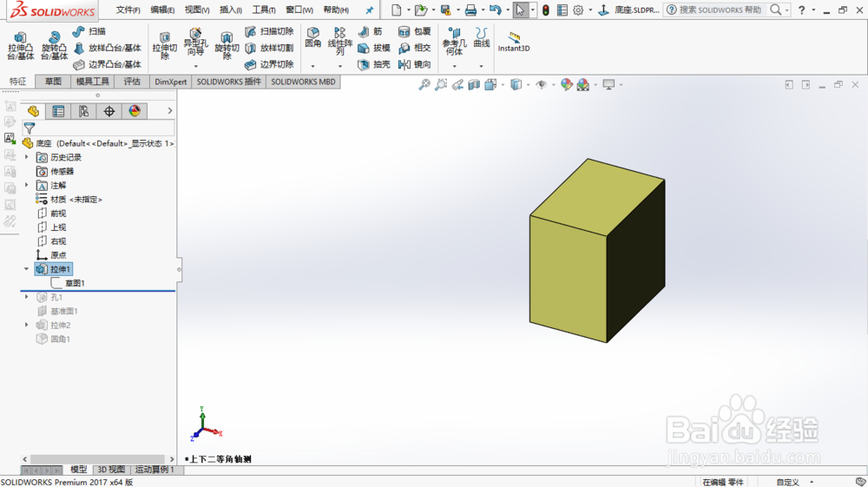Image resolution: width=868 pixels, height=487 pixels.
Task: Expand the 历史记录 tree node
Action: 27,157
